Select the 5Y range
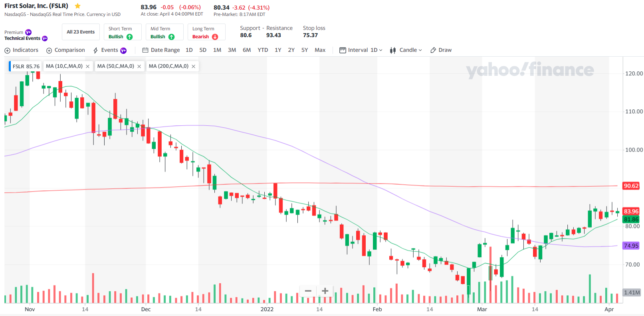This screenshot has height=316, width=644. coord(305,50)
